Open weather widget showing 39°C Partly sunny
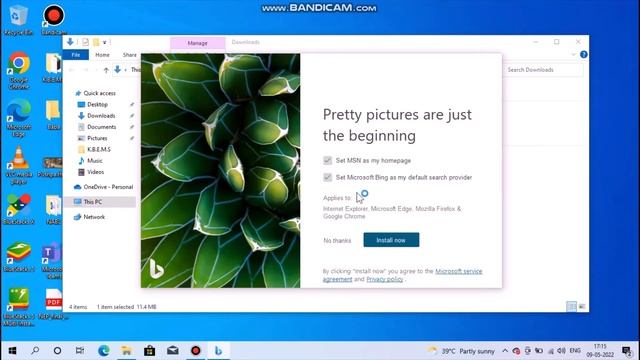The height and width of the screenshot is (360, 640). [461, 351]
